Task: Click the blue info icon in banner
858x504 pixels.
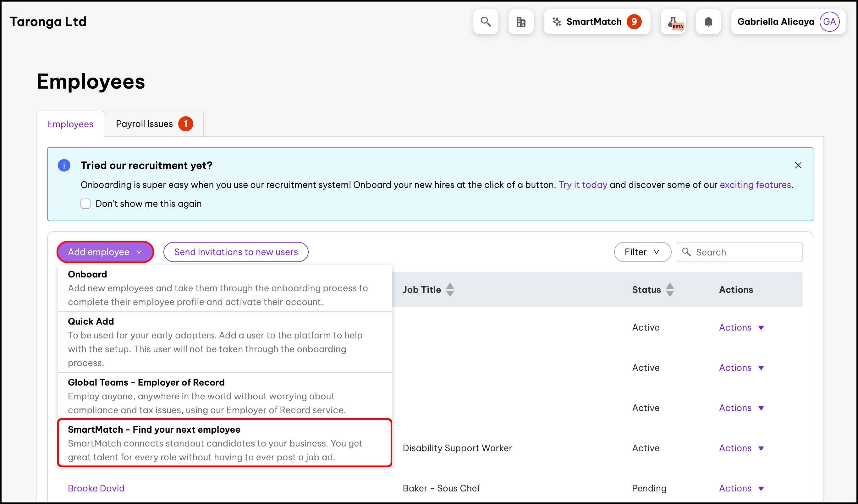Action: 64,165
